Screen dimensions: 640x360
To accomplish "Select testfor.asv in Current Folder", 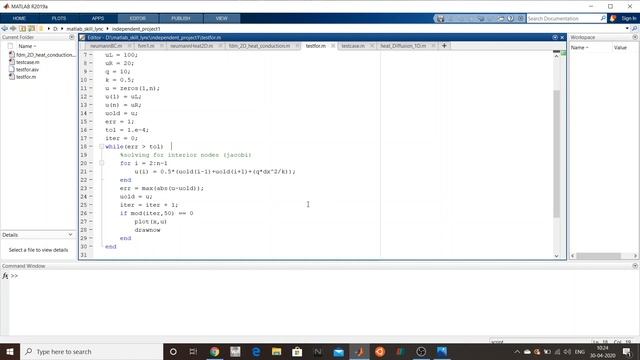I will click(27, 69).
